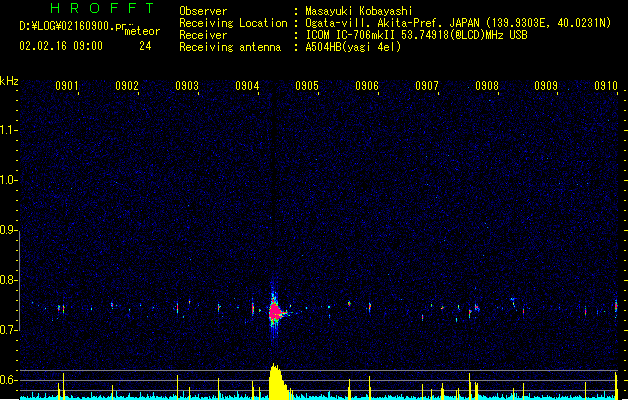
Task: Select observer name Masayuki Kobayashi
Action: click(x=359, y=11)
